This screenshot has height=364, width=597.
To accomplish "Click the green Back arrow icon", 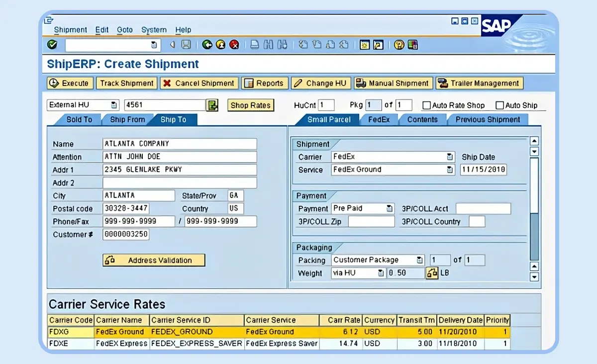I will click(207, 45).
